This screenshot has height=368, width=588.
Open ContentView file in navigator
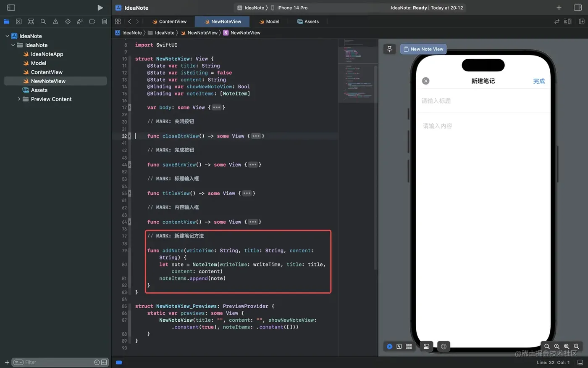coord(42,72)
